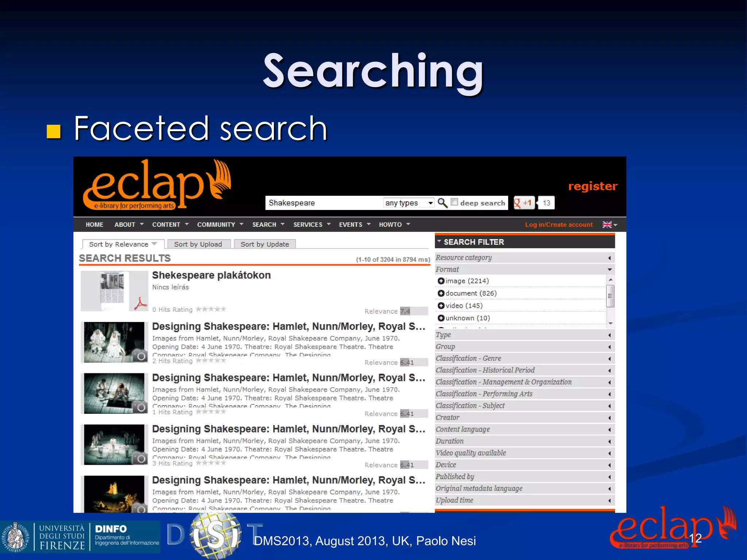The height and width of the screenshot is (560, 747).
Task: Open the Shekespeare plakátokon result title
Action: [x=211, y=275]
